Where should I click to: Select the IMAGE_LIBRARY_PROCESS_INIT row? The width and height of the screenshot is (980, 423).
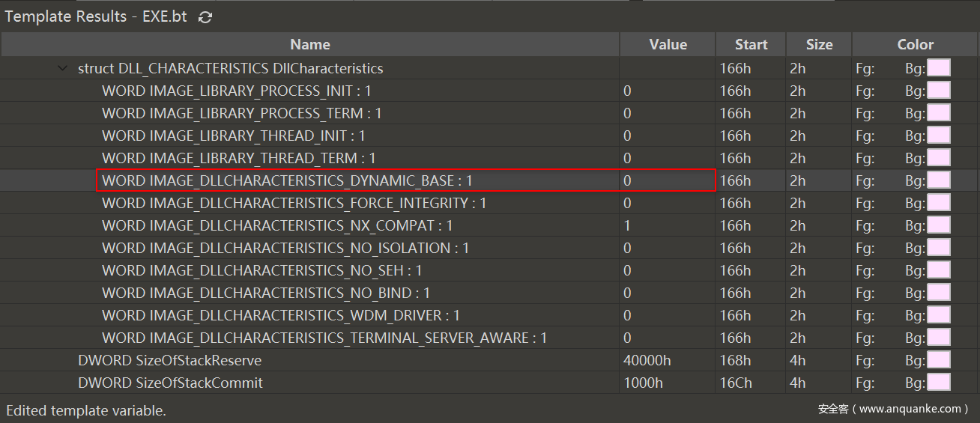click(236, 91)
